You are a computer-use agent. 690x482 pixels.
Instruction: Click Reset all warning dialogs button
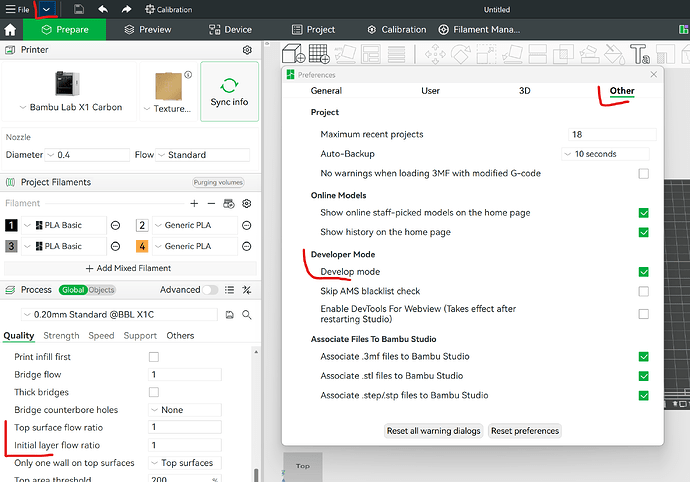pos(433,431)
